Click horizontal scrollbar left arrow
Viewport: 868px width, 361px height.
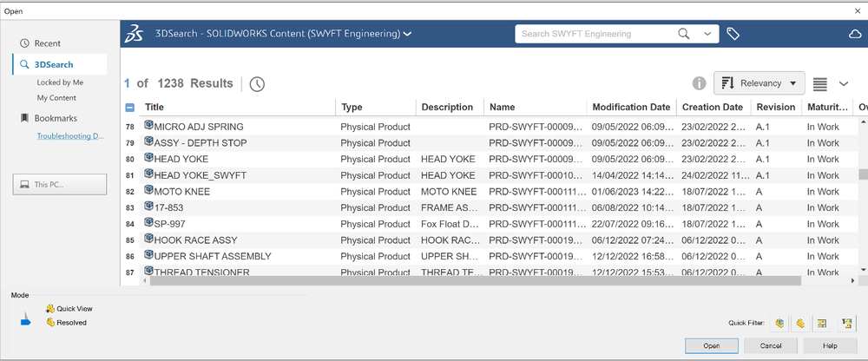click(145, 280)
